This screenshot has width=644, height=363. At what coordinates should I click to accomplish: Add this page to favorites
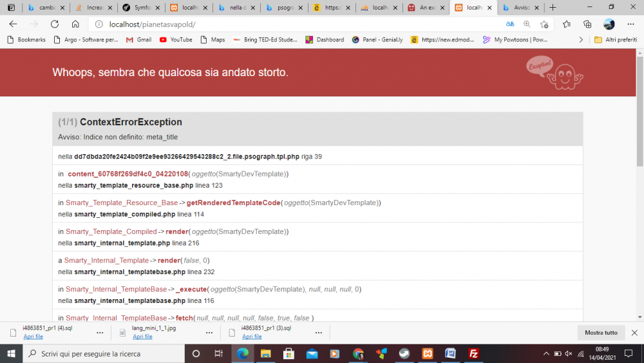tap(544, 25)
